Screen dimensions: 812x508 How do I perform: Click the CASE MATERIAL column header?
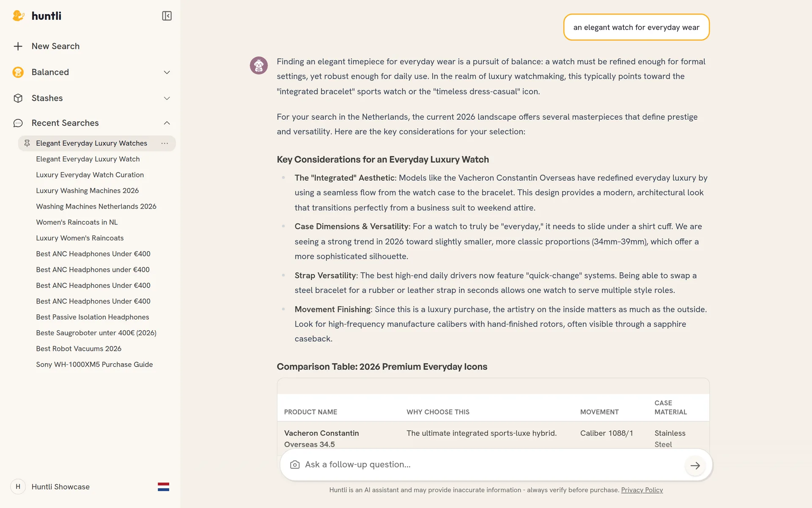click(671, 408)
